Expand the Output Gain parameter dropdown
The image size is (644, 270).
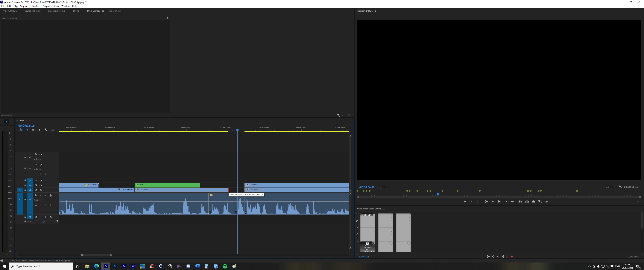tap(374, 251)
